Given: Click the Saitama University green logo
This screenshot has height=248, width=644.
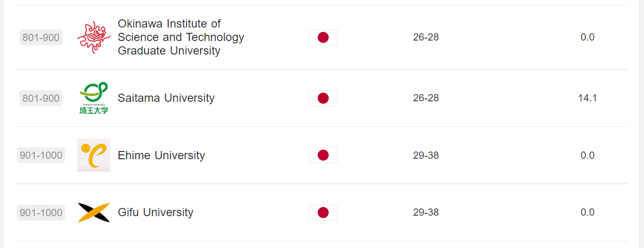Looking at the screenshot, I should (94, 98).
